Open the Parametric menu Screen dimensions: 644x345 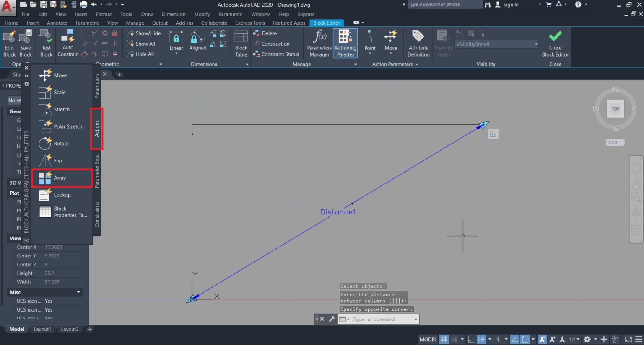[x=230, y=14]
